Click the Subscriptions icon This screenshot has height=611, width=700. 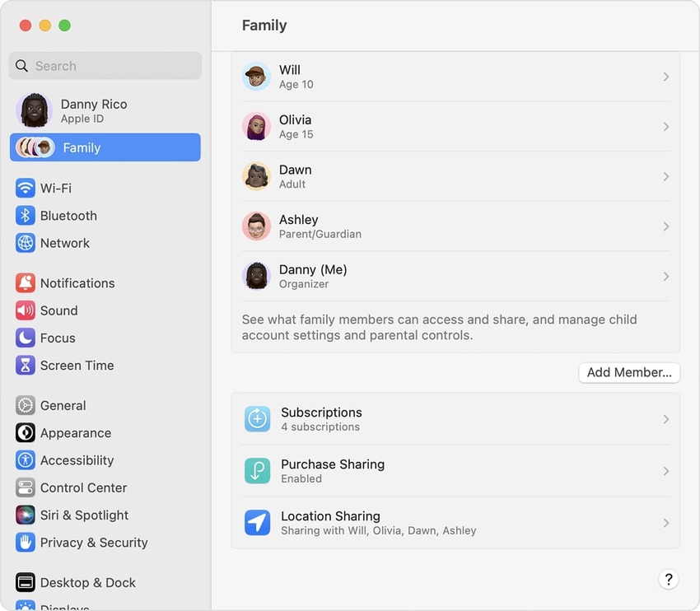pyautogui.click(x=257, y=419)
